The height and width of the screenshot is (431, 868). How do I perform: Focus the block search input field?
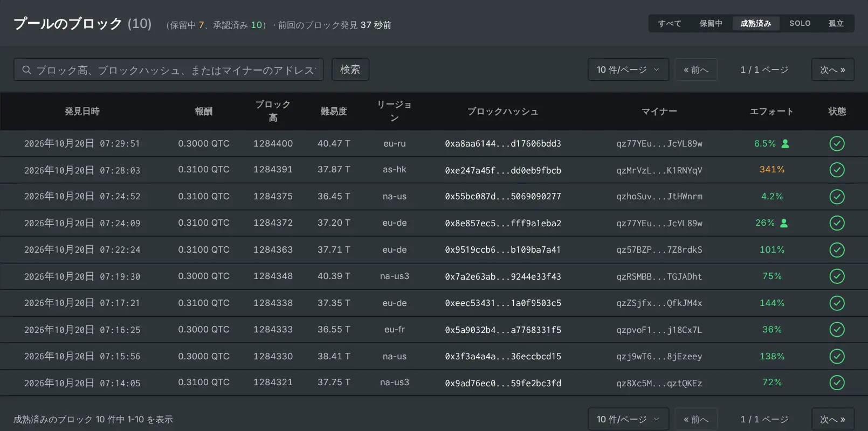point(169,69)
